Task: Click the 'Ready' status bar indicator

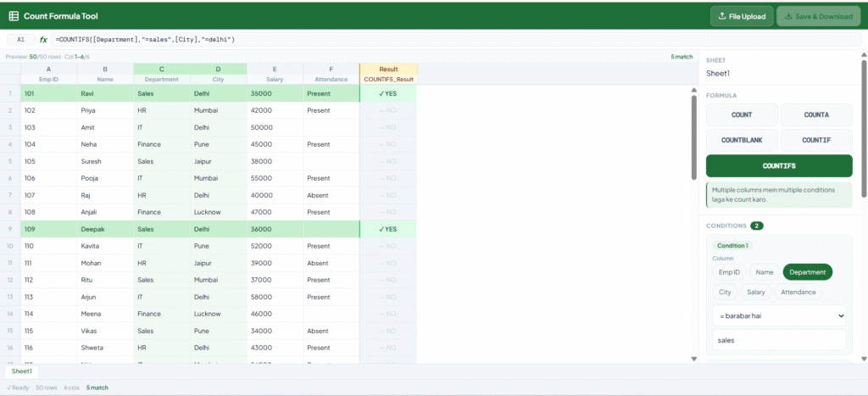Action: pyautogui.click(x=18, y=388)
